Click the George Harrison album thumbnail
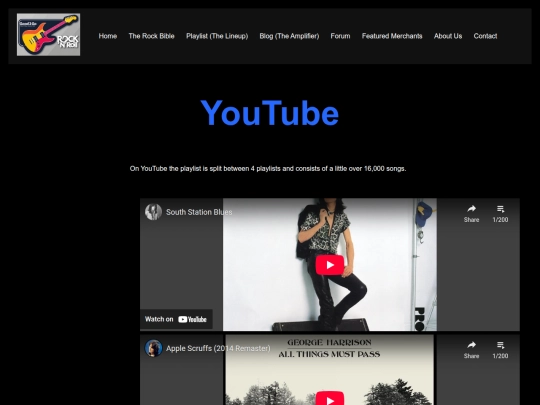This screenshot has height=405, width=540. point(330,370)
